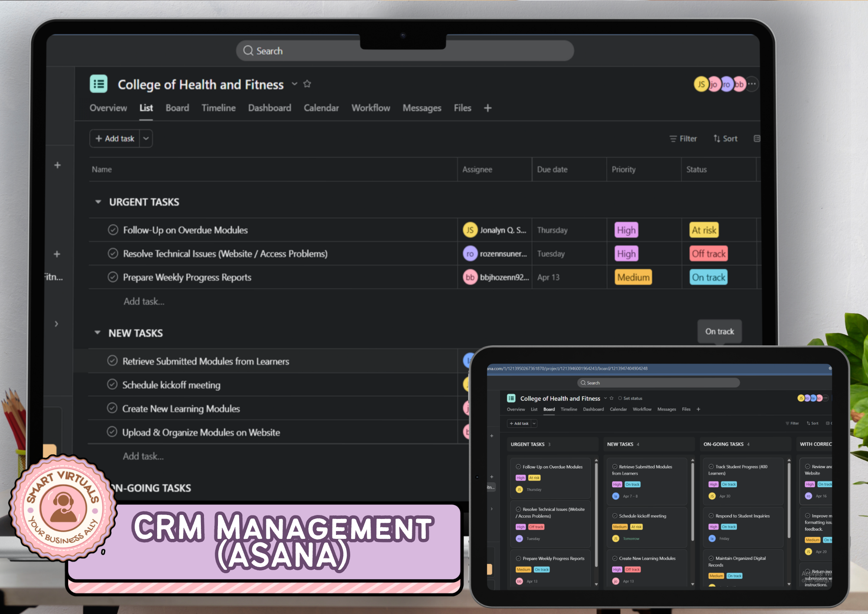
Task: Click the bbjhozenn92... assignee cell
Action: pyautogui.click(x=495, y=277)
